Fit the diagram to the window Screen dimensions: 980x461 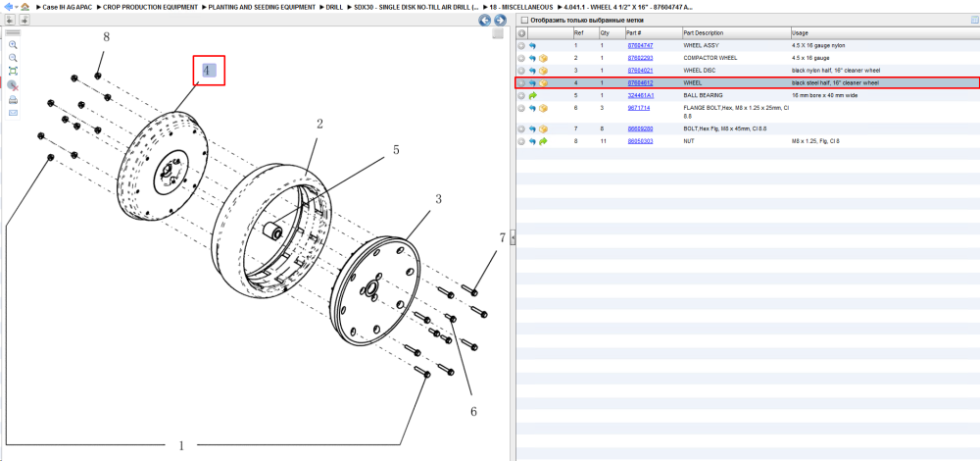(13, 71)
